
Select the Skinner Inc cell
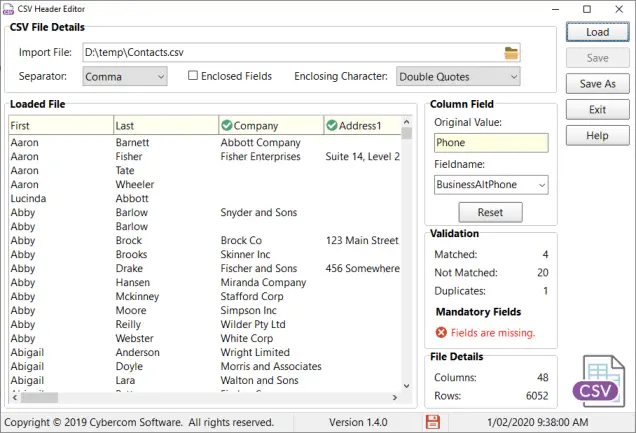[245, 255]
